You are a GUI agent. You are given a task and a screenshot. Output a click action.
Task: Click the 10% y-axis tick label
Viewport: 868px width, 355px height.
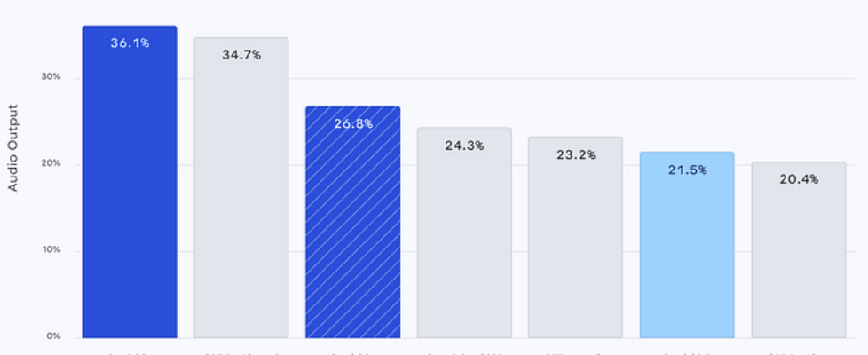(x=51, y=250)
